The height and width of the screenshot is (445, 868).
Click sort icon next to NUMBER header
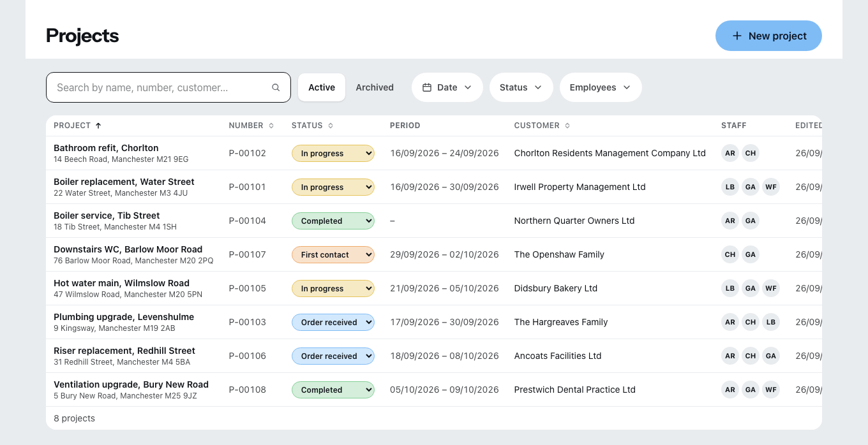271,126
